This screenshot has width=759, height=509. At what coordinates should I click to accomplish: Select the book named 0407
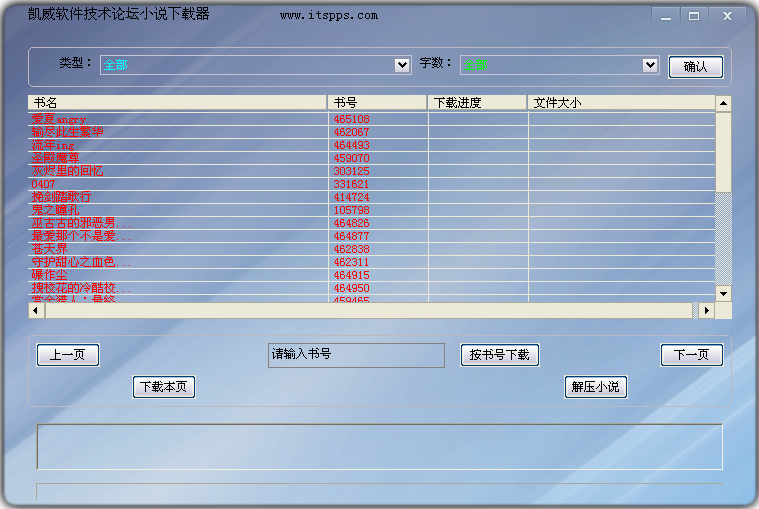click(43, 184)
